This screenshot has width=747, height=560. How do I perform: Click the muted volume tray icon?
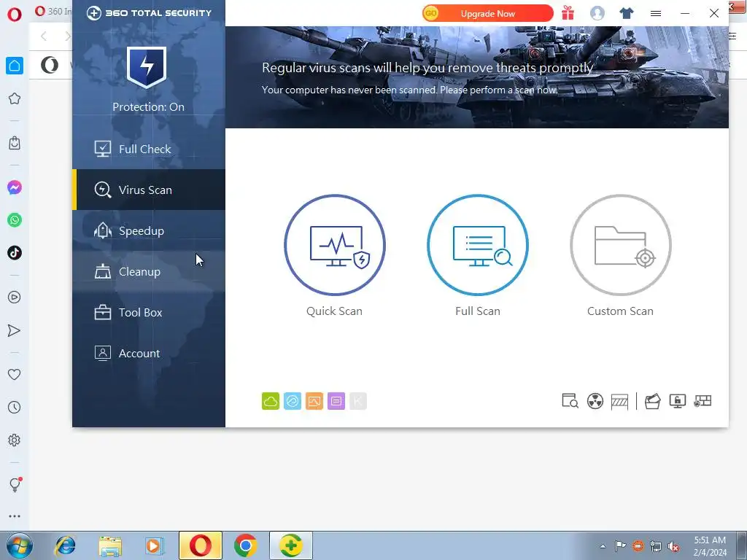coord(673,546)
